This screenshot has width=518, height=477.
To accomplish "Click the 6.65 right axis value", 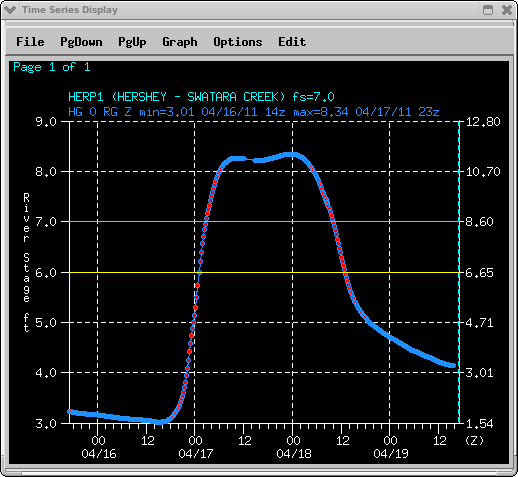I will coord(479,273).
